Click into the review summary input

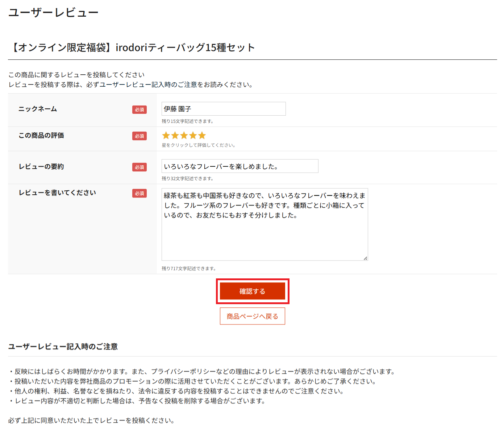(x=240, y=166)
